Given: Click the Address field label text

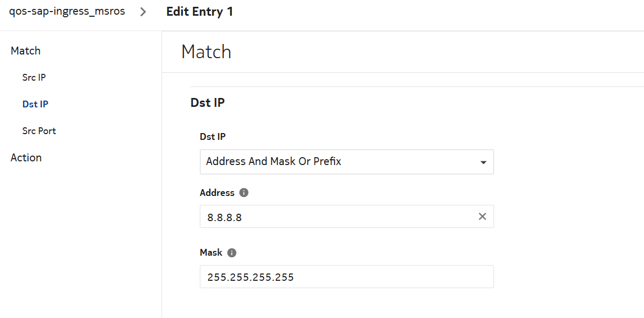Looking at the screenshot, I should pyautogui.click(x=217, y=193).
